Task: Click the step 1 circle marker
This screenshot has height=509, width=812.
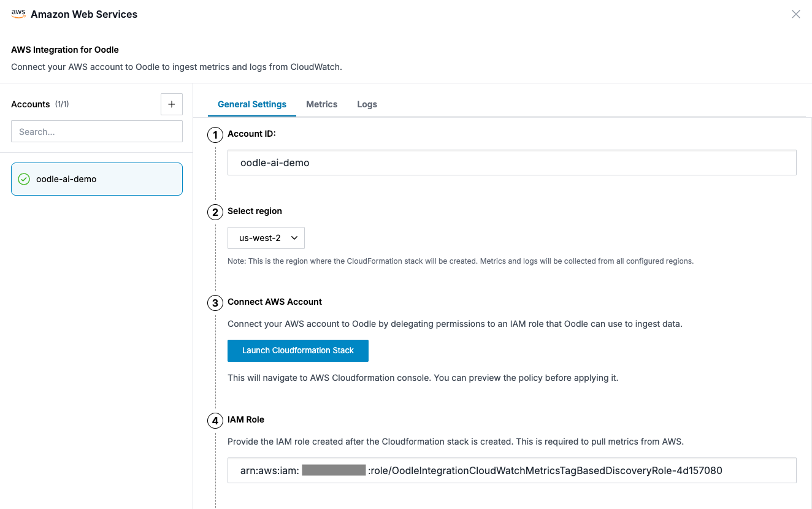Action: (x=215, y=135)
